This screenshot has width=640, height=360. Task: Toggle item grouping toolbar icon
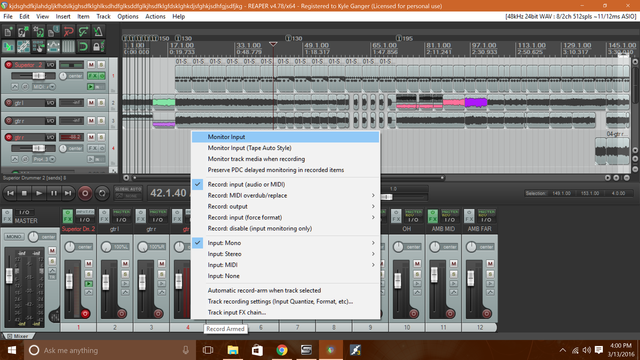(x=23, y=47)
